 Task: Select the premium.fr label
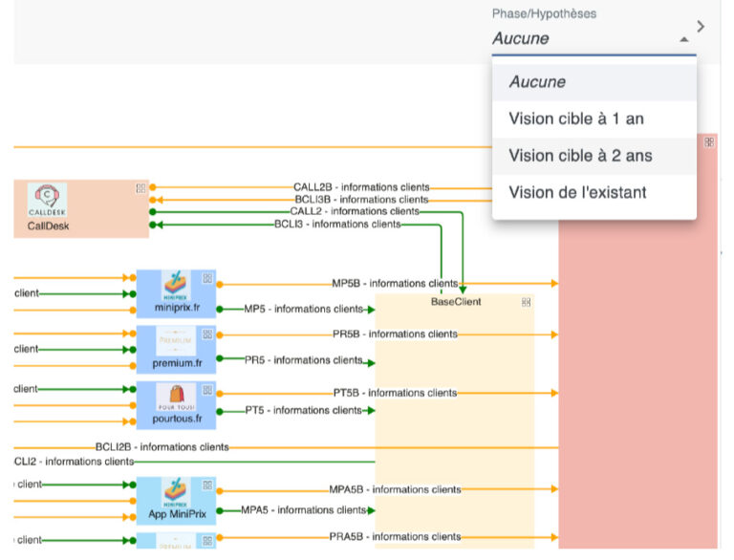pos(177,363)
